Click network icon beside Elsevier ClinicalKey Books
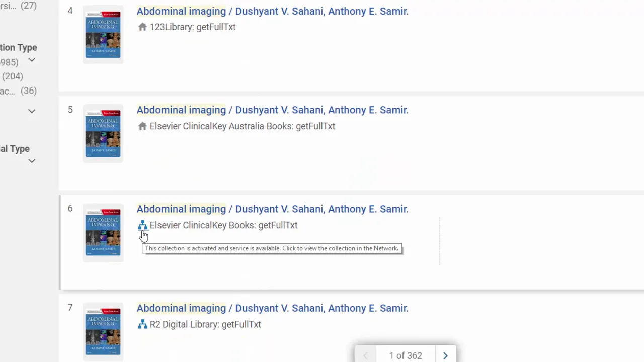Screen dimensions: 644x362 click(142, 225)
